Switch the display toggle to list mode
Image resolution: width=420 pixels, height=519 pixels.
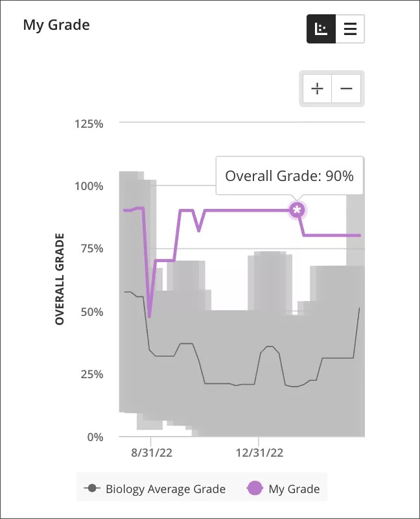[x=350, y=29]
